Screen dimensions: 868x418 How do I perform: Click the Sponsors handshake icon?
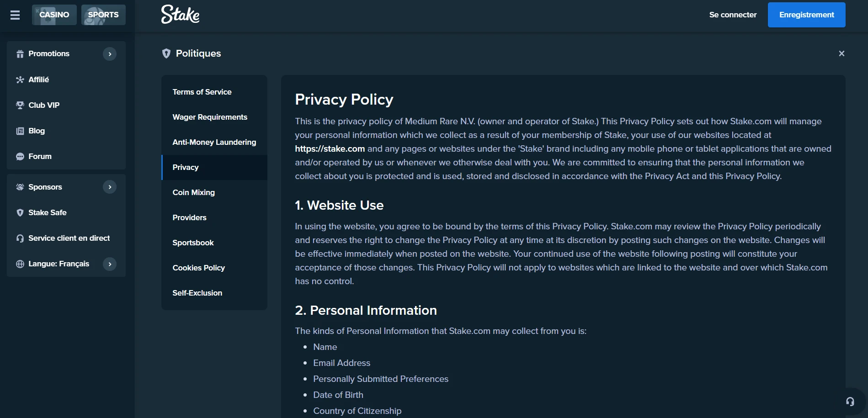pyautogui.click(x=20, y=187)
